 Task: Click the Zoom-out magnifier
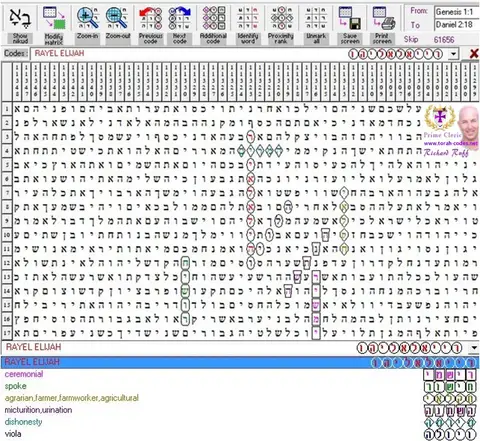[117, 18]
